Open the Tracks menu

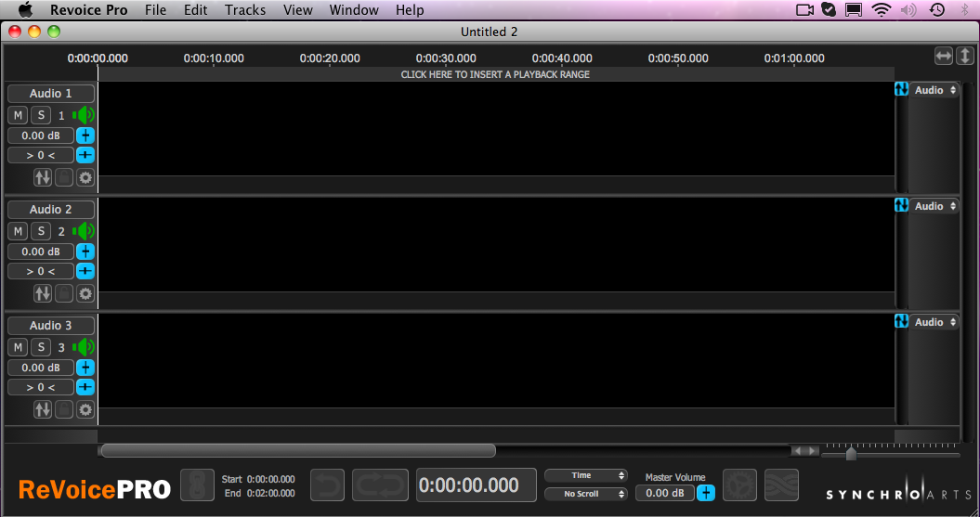(x=245, y=10)
